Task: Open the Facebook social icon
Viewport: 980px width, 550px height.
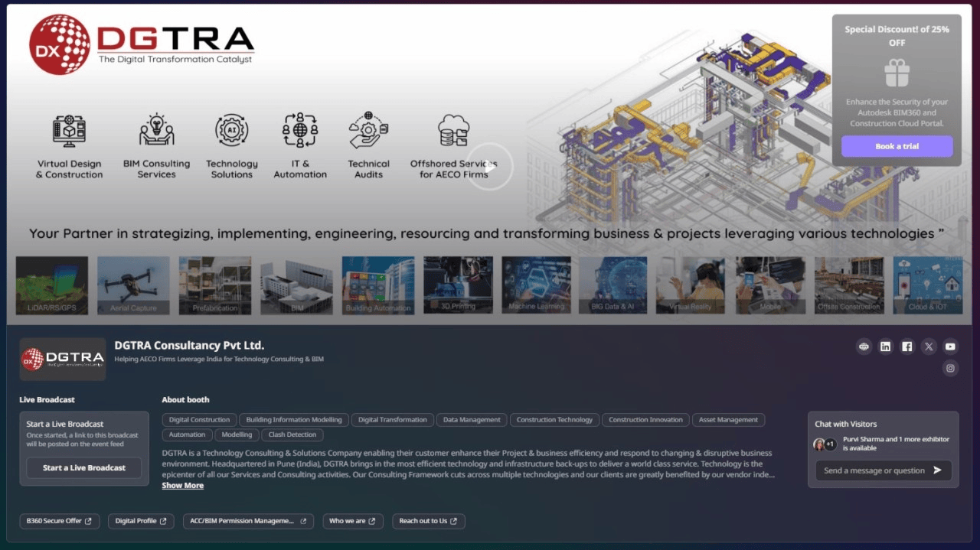Action: point(906,347)
